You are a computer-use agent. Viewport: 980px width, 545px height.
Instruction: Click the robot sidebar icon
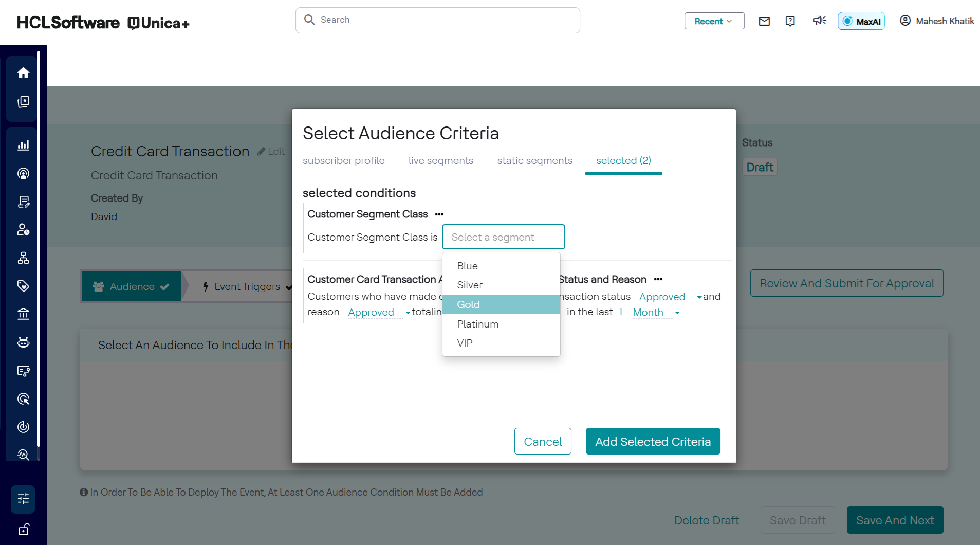23,342
